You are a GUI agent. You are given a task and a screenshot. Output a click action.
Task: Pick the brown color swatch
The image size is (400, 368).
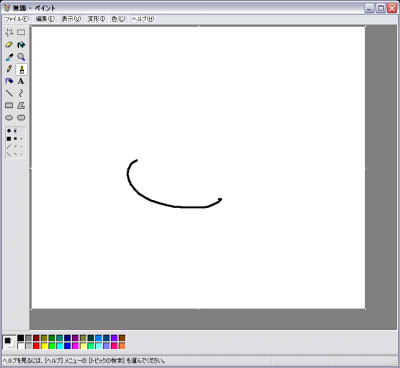[122, 338]
